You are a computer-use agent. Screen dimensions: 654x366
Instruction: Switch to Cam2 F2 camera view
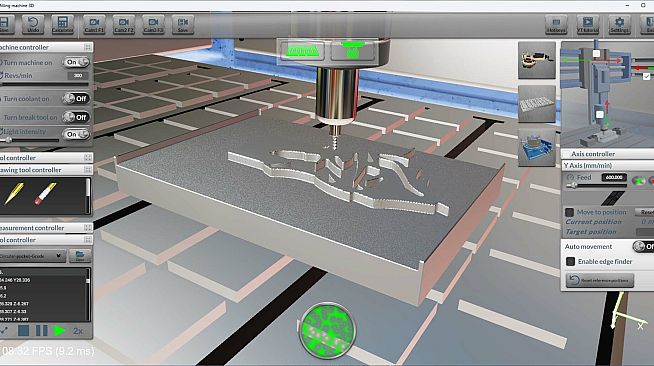[123, 25]
